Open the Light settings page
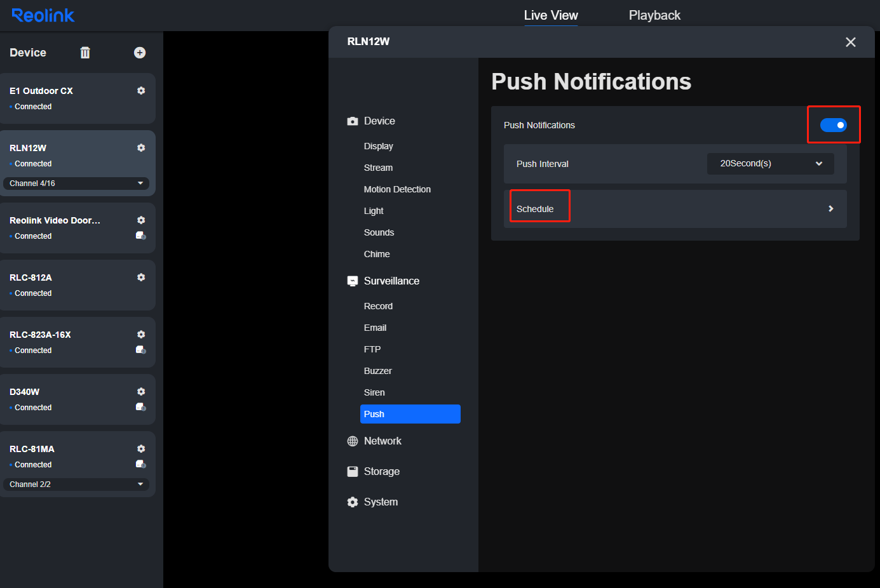Image resolution: width=880 pixels, height=588 pixels. [374, 211]
